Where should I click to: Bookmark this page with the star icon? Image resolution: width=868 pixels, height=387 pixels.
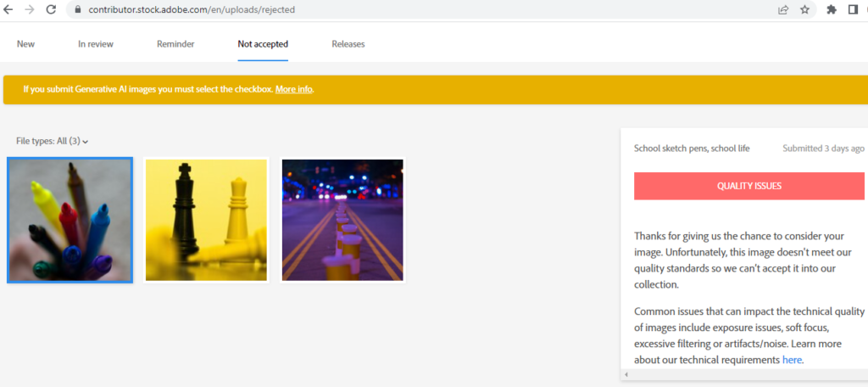pos(805,9)
